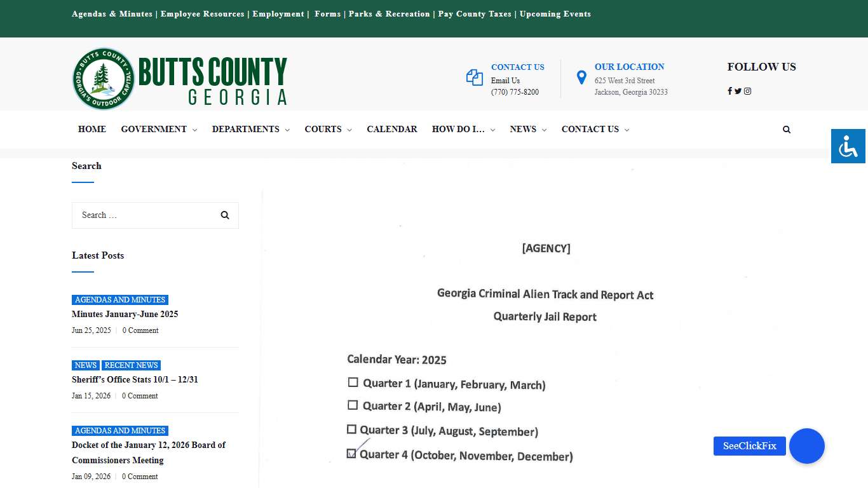Open the county Twitter profile
Viewport: 868px width, 488px height.
pyautogui.click(x=738, y=91)
